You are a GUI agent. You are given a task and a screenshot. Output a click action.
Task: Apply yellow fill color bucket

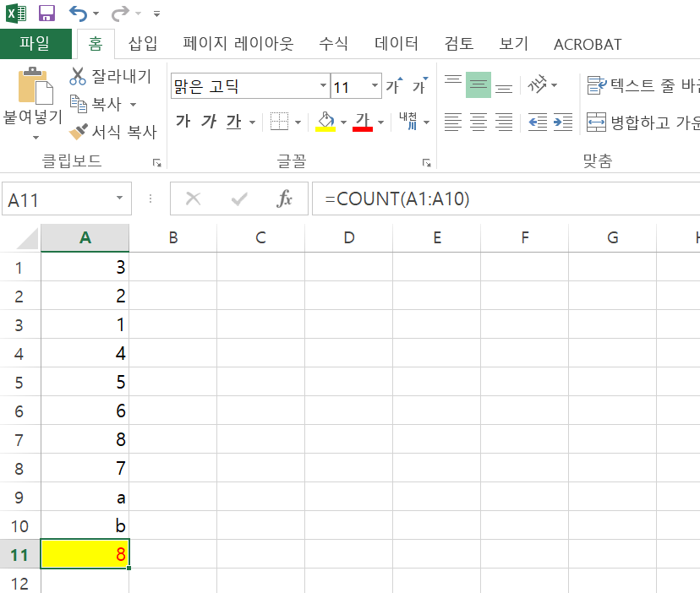point(325,122)
